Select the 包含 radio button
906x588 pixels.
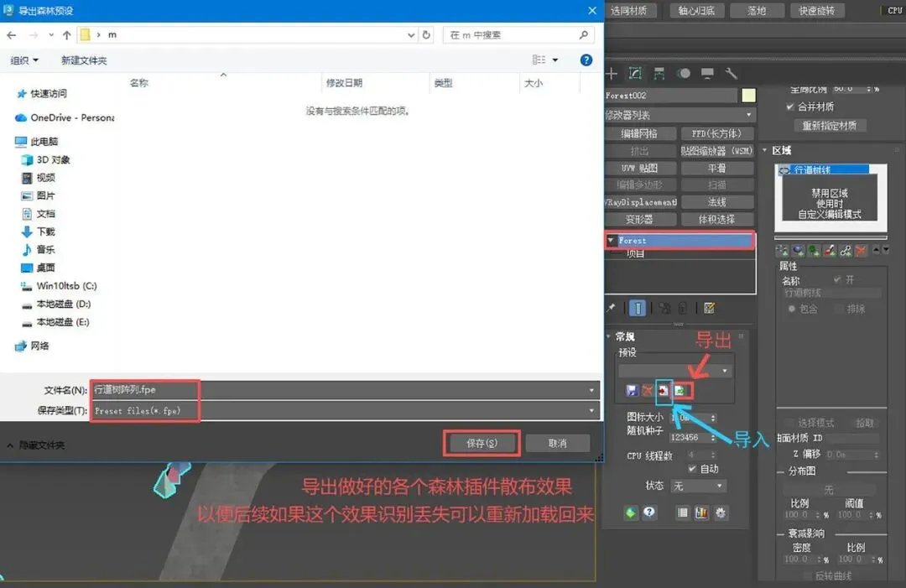click(x=792, y=309)
